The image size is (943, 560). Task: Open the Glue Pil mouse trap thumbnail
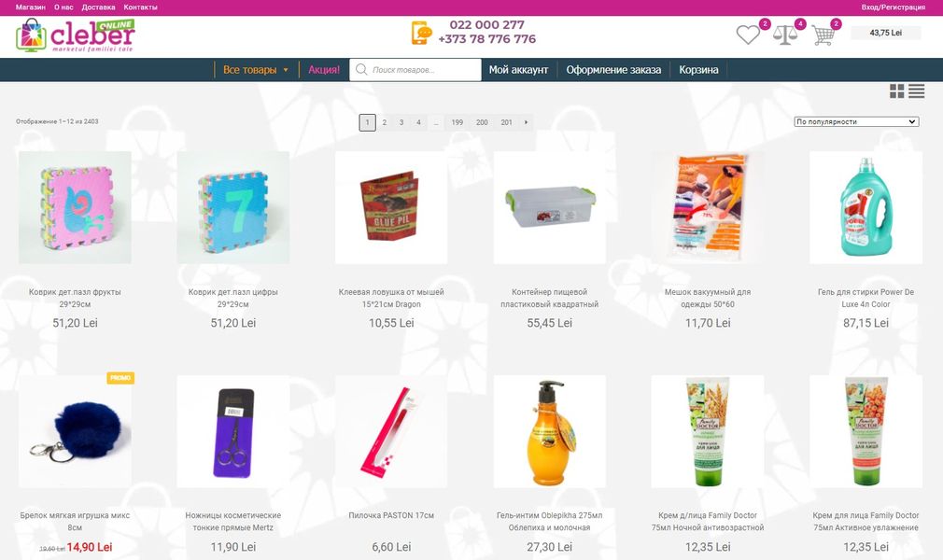pos(391,207)
